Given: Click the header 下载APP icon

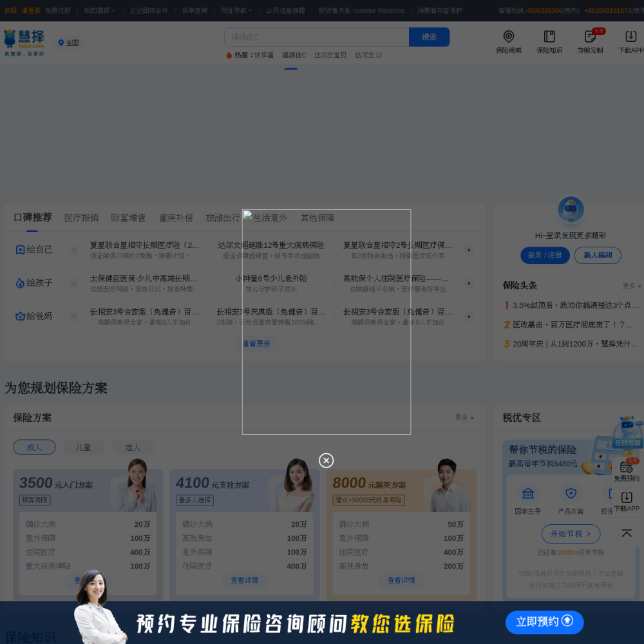Looking at the screenshot, I should 630,37.
